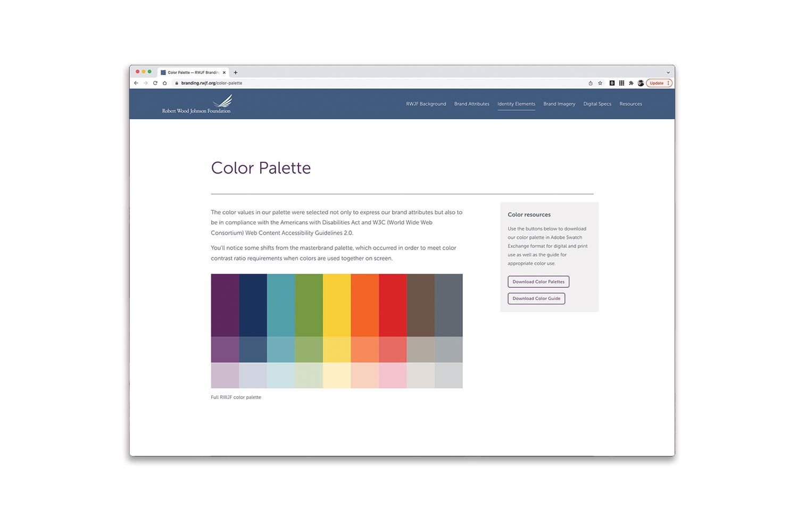This screenshot has width=798, height=532.
Task: Close the Color Palette browser tab
Action: [224, 72]
